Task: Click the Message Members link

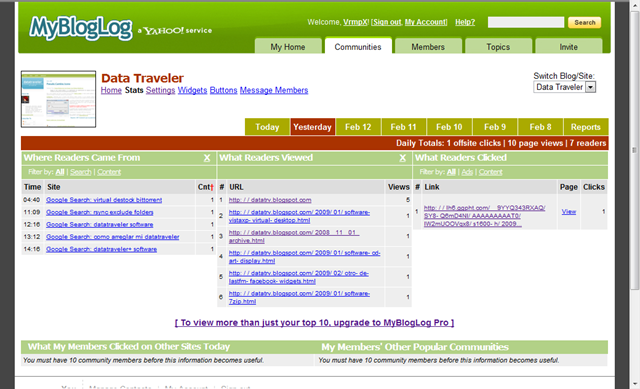Action: coord(274,90)
